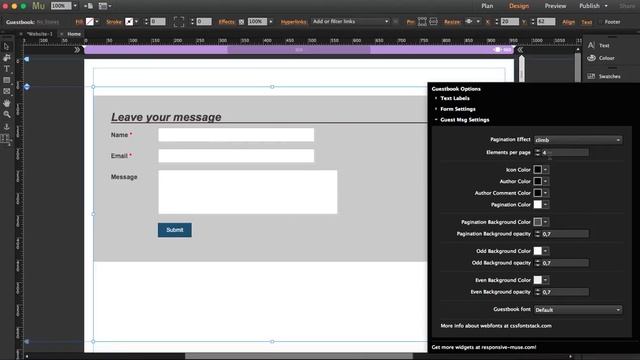Viewport: 640px width, 360px height.
Task: Click the corner radius rounded-corners icon
Action: click(178, 22)
